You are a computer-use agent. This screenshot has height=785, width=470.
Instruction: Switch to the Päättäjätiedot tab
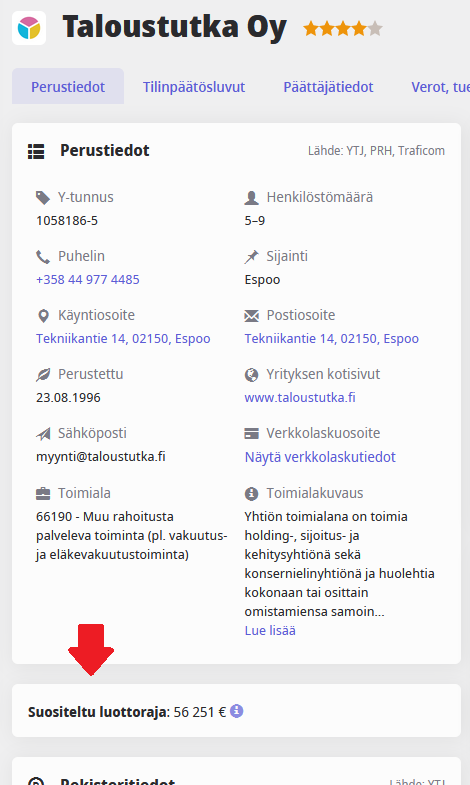pyautogui.click(x=328, y=87)
